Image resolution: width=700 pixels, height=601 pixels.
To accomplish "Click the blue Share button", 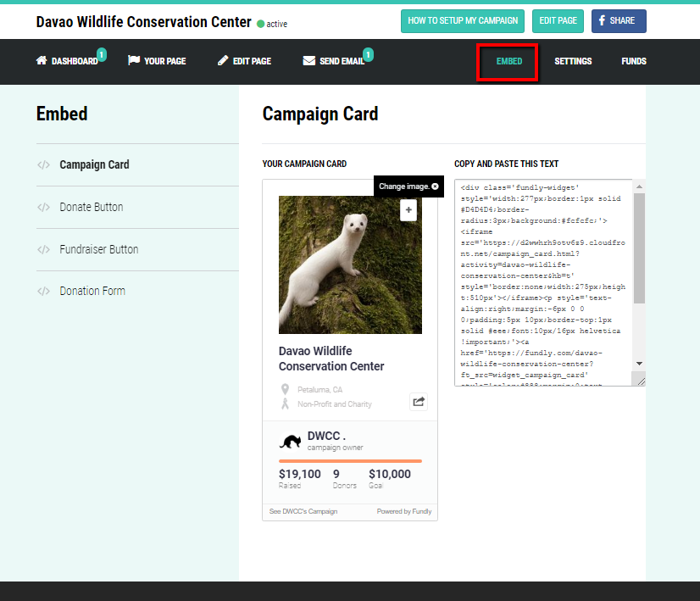I will (x=619, y=21).
